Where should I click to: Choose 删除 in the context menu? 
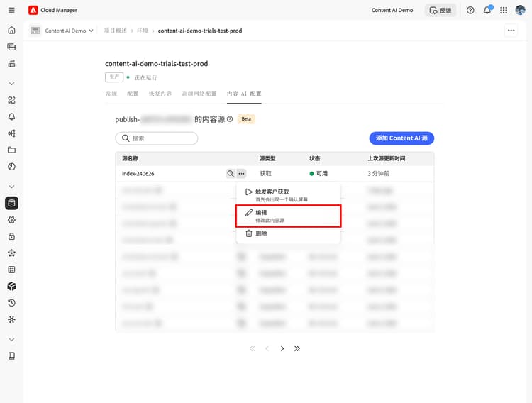point(289,233)
